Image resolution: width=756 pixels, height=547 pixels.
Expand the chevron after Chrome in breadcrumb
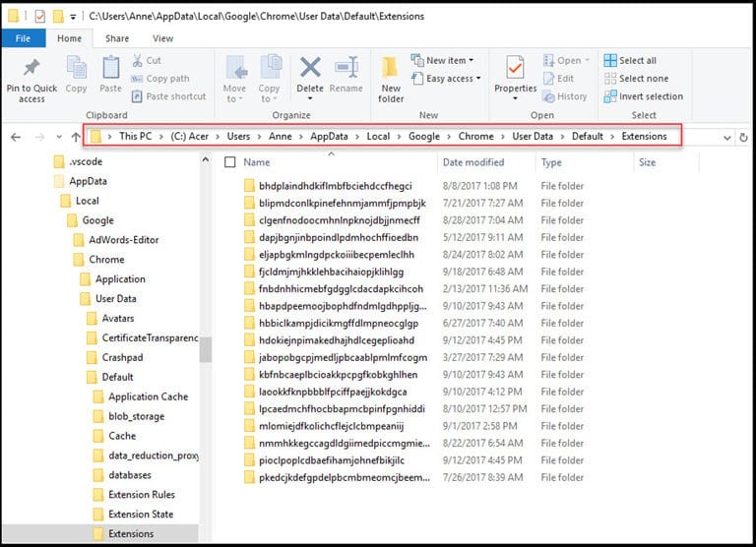(502, 137)
